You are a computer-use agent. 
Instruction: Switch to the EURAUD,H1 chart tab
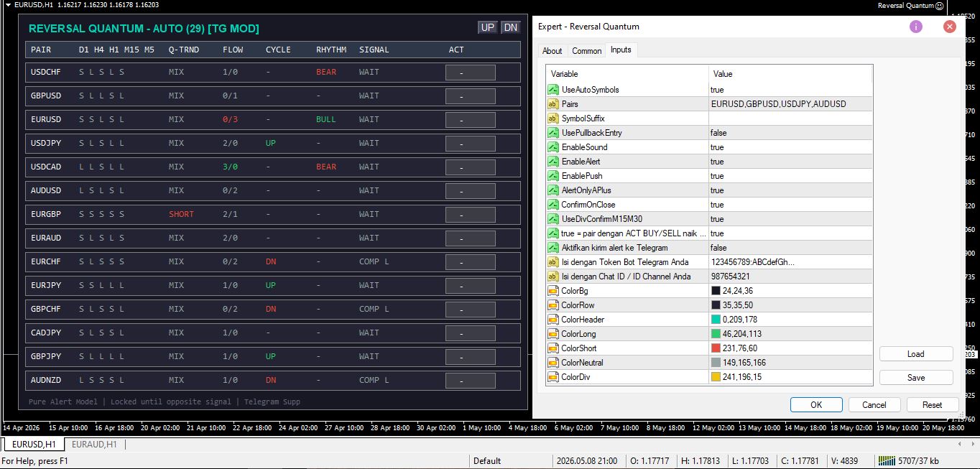(x=94, y=445)
